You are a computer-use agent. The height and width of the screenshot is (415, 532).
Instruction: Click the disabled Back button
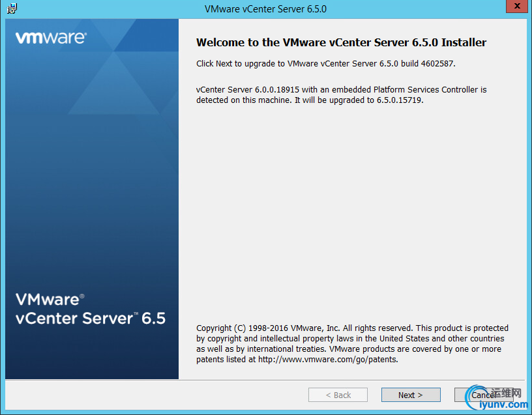pyautogui.click(x=338, y=395)
